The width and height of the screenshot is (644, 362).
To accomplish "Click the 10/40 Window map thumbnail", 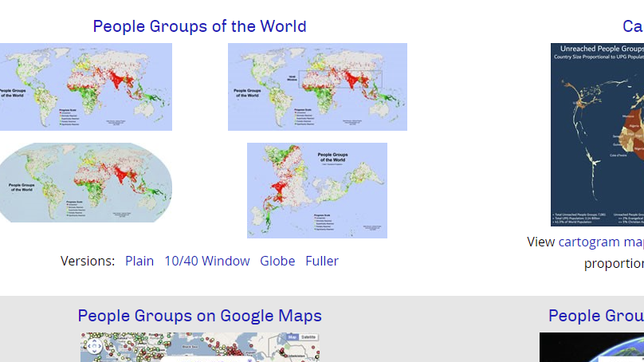I will 317,87.
